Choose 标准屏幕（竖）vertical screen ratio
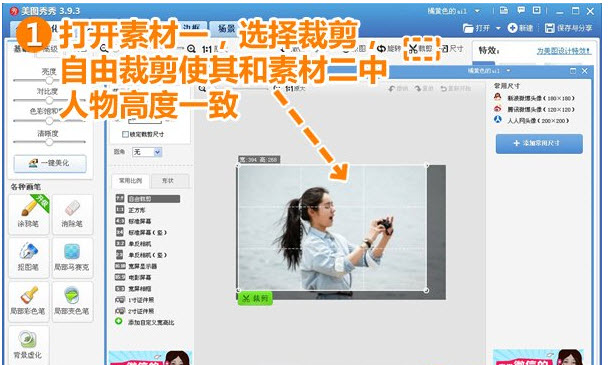 pos(141,232)
